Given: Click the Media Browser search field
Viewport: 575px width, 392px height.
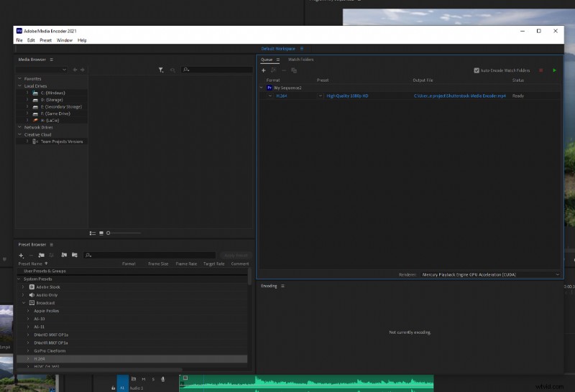Looking at the screenshot, I should 217,70.
